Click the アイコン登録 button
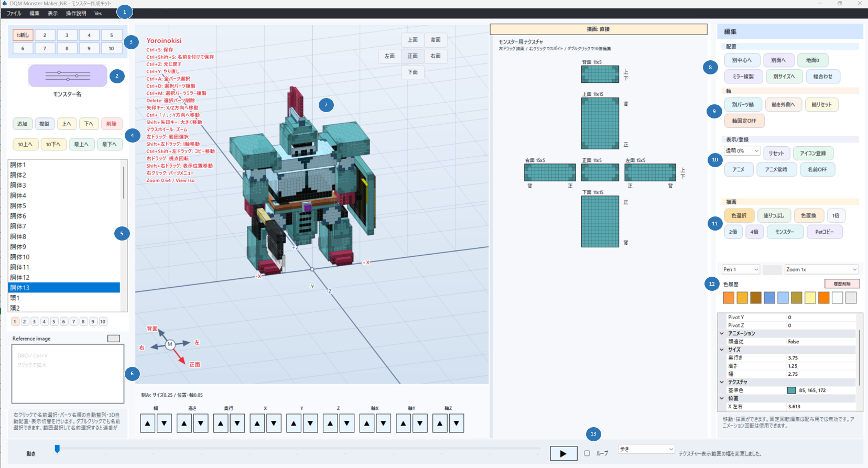The image size is (868, 468). click(813, 154)
